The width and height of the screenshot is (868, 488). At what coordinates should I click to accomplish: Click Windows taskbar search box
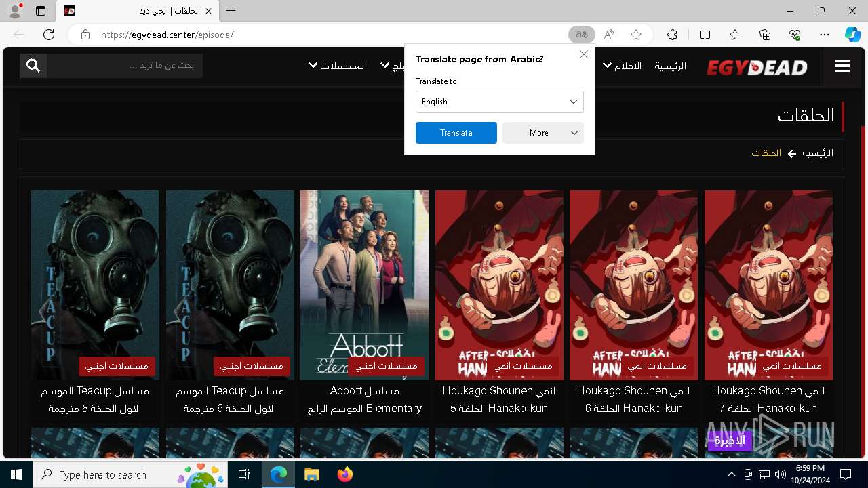coord(132,474)
